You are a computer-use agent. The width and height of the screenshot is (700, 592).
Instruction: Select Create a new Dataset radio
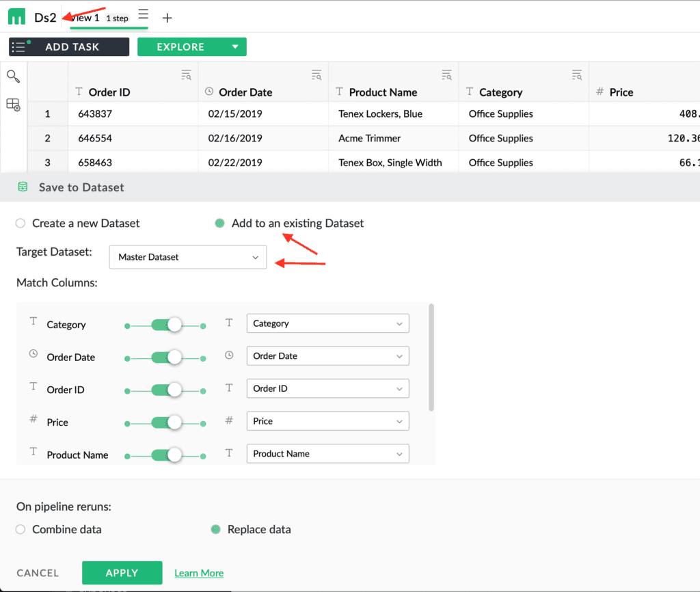[x=21, y=224]
